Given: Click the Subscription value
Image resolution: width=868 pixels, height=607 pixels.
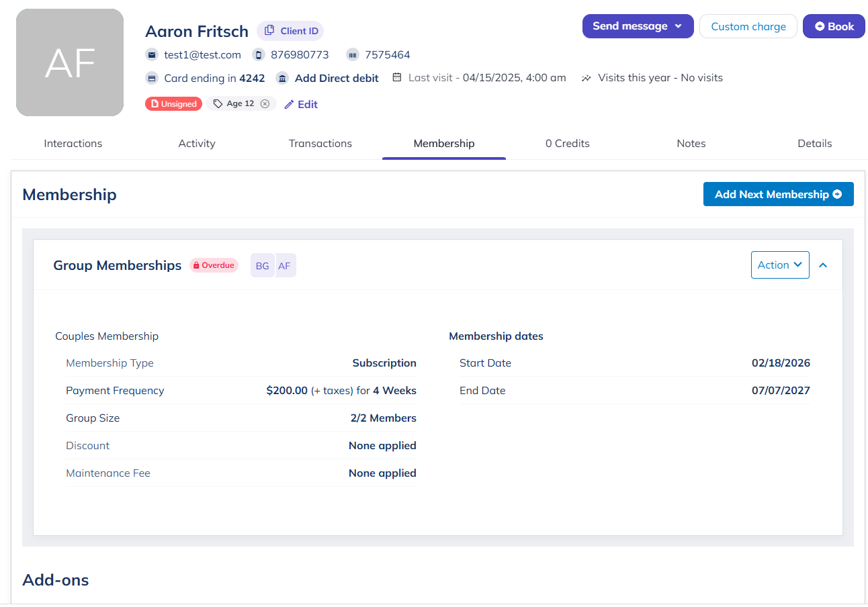Looking at the screenshot, I should [x=384, y=363].
